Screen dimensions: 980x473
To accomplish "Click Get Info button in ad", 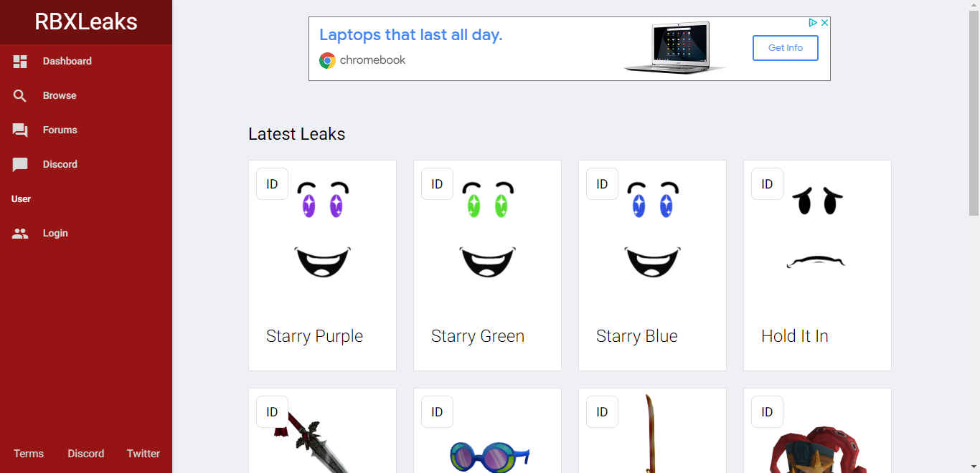I will pyautogui.click(x=786, y=48).
